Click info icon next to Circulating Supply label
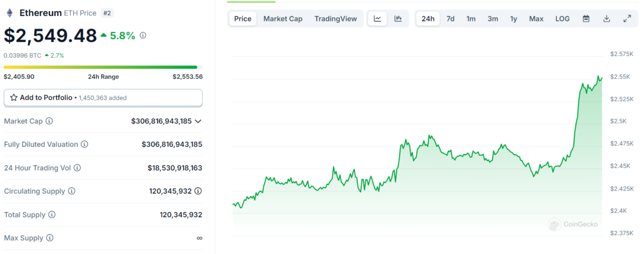This screenshot has width=644, height=254. click(x=71, y=191)
